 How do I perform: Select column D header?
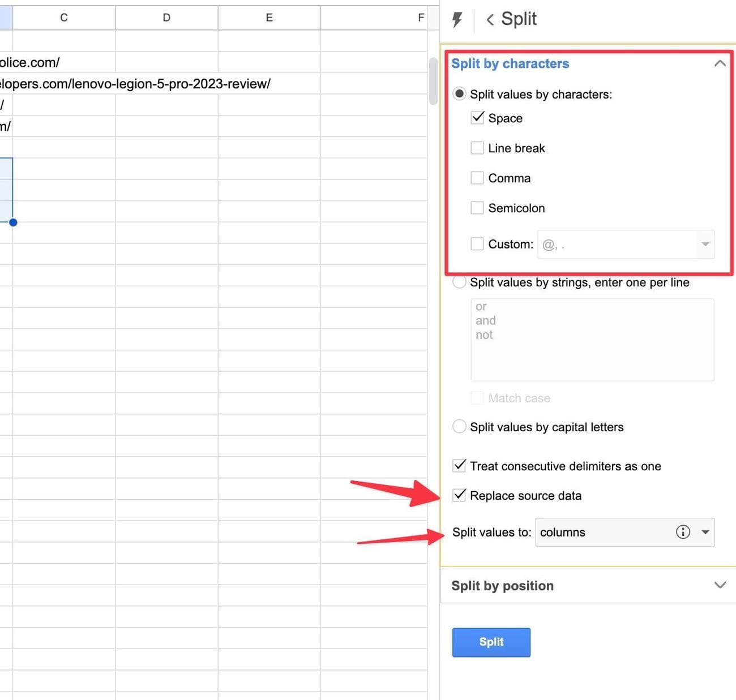[x=166, y=18]
